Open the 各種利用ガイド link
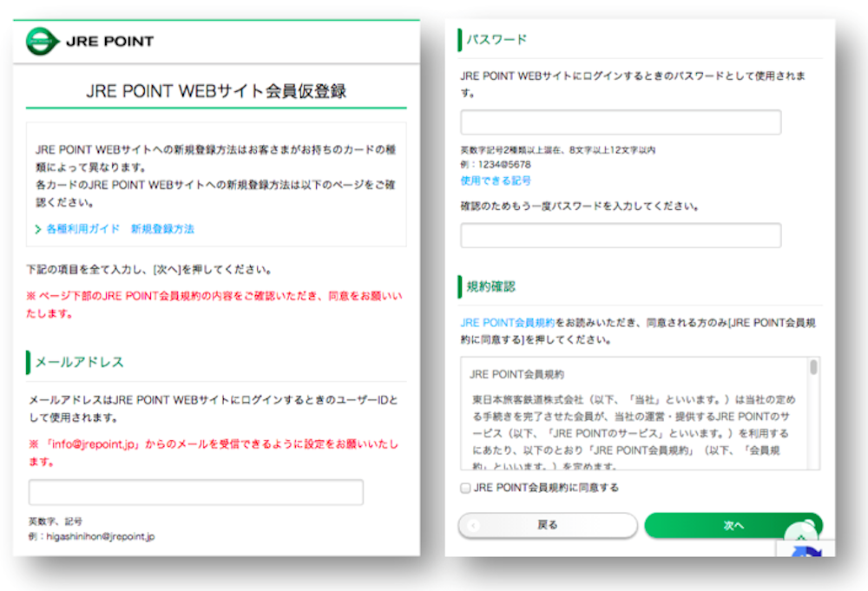 pos(82,229)
